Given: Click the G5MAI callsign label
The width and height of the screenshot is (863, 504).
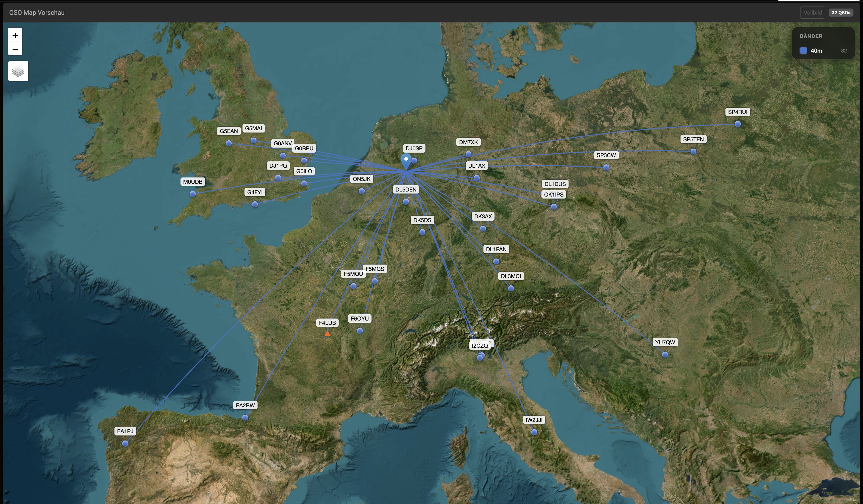Looking at the screenshot, I should 254,129.
